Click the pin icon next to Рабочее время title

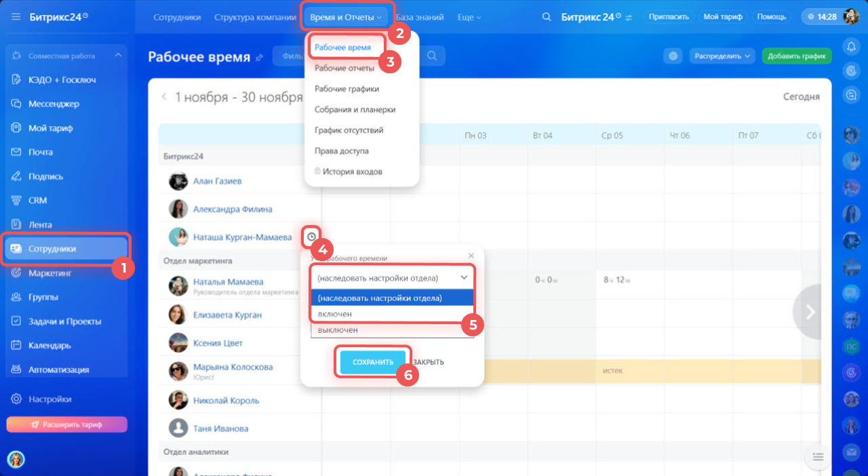pyautogui.click(x=259, y=58)
